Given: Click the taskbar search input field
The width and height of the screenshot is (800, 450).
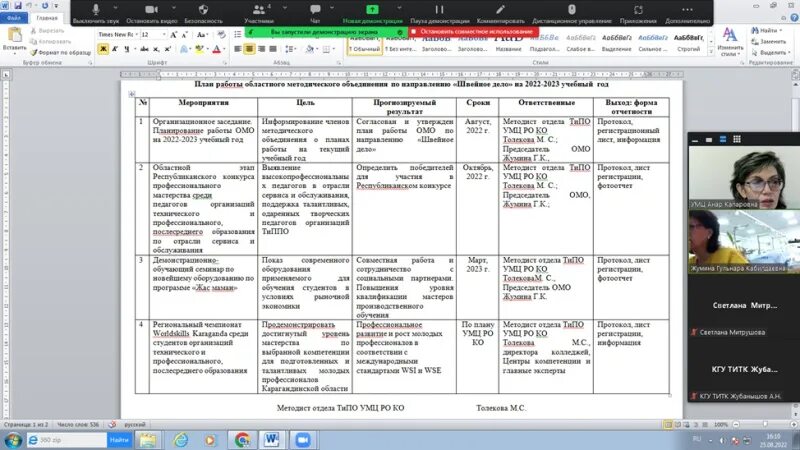Looking at the screenshot, I should point(67,440).
